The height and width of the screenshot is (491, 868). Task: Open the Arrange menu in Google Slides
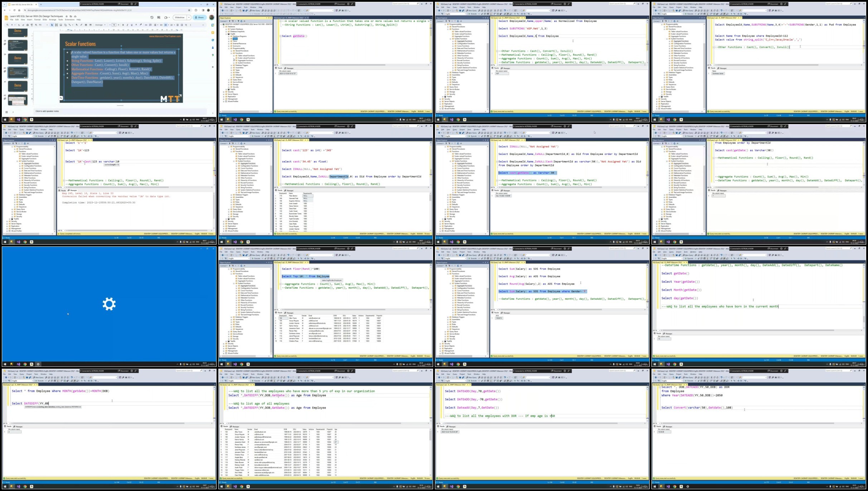53,20
